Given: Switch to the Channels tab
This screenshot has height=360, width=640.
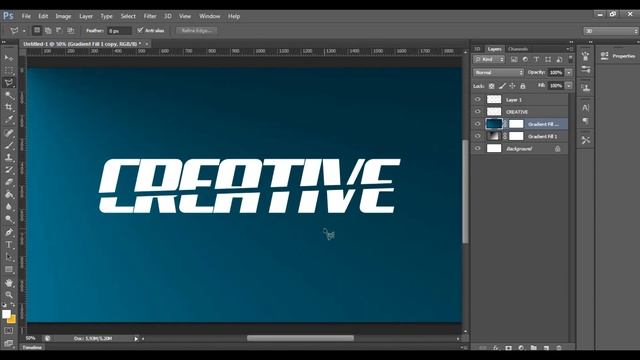Looking at the screenshot, I should coord(518,49).
